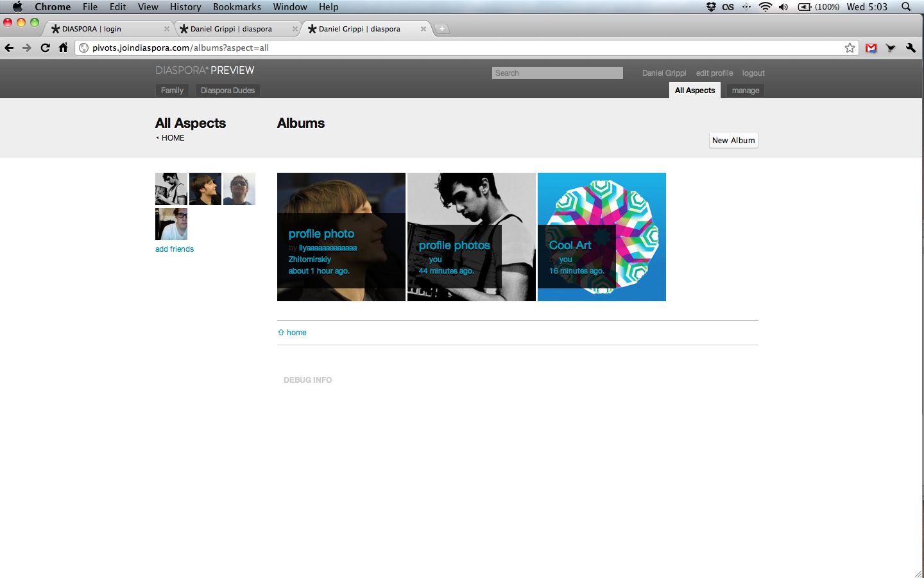
Task: Reload the current page
Action: point(45,48)
